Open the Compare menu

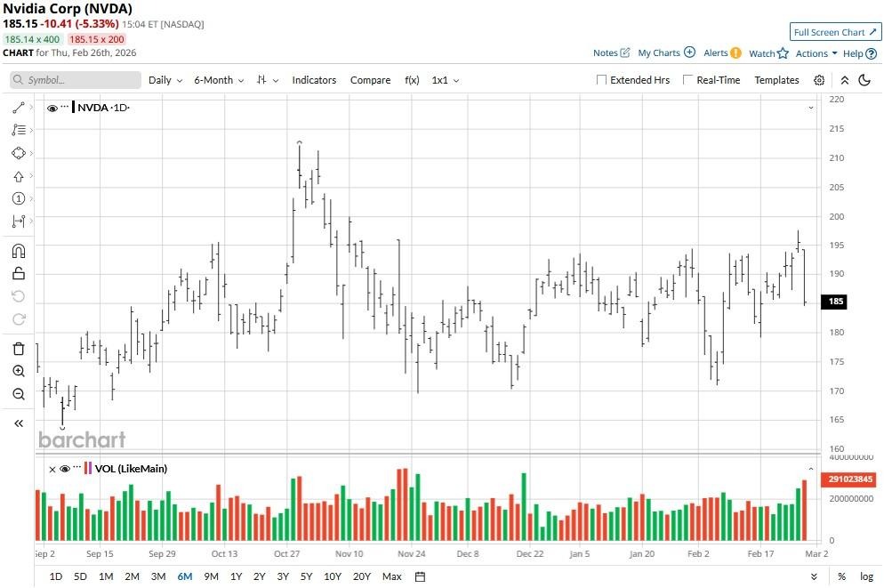370,80
